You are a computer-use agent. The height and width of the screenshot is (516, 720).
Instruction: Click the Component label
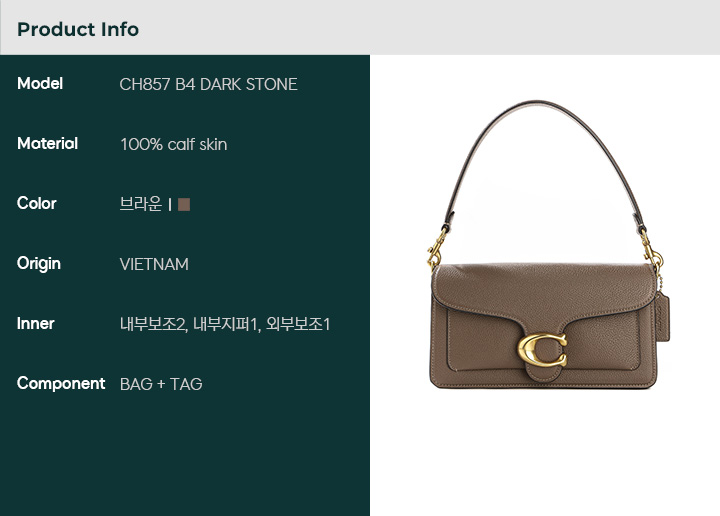click(61, 383)
